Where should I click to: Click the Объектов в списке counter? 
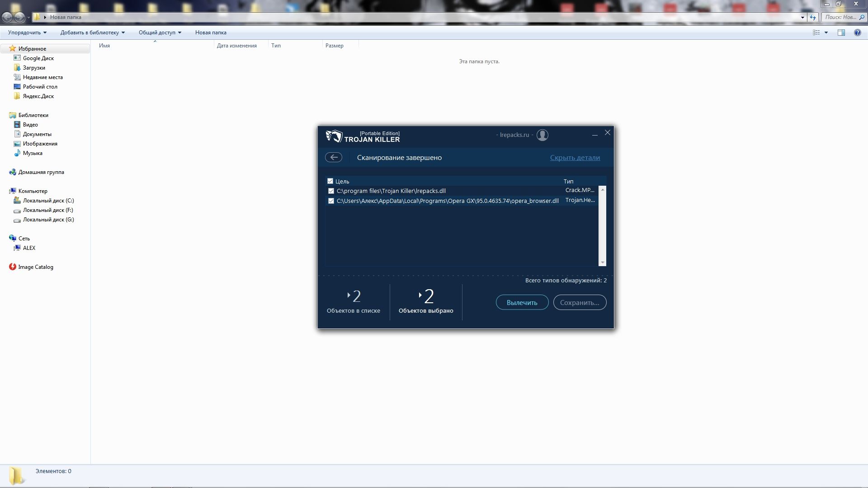(x=354, y=302)
